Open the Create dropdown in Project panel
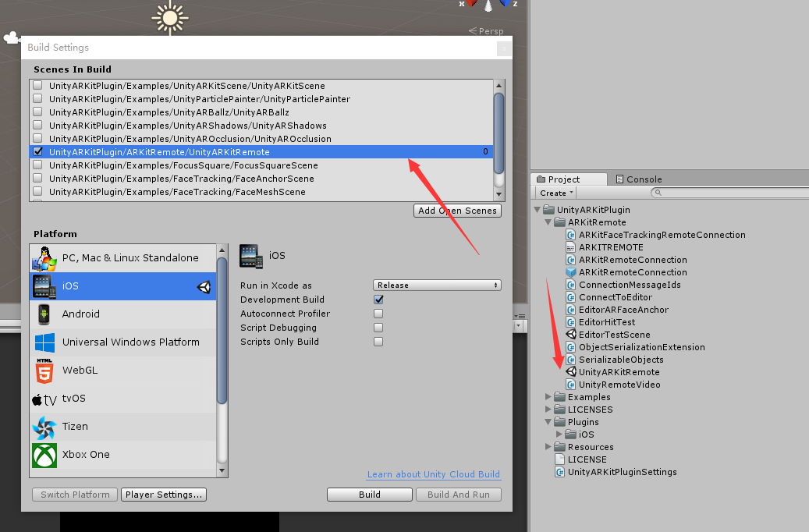 556,193
